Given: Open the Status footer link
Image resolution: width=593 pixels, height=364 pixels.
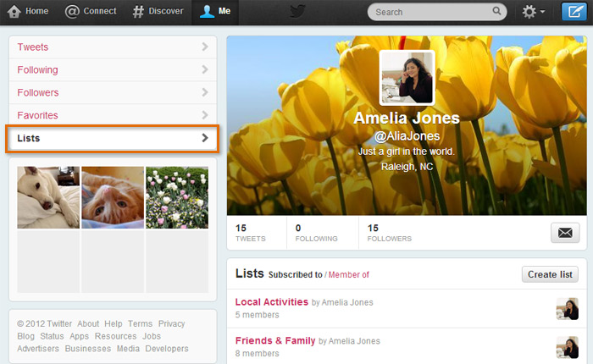Looking at the screenshot, I should [x=52, y=336].
